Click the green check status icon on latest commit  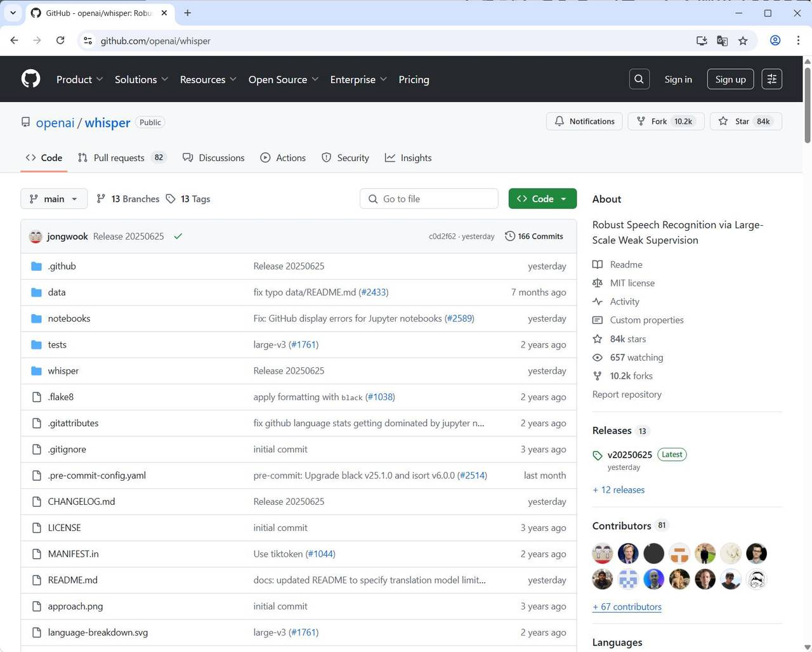click(178, 236)
